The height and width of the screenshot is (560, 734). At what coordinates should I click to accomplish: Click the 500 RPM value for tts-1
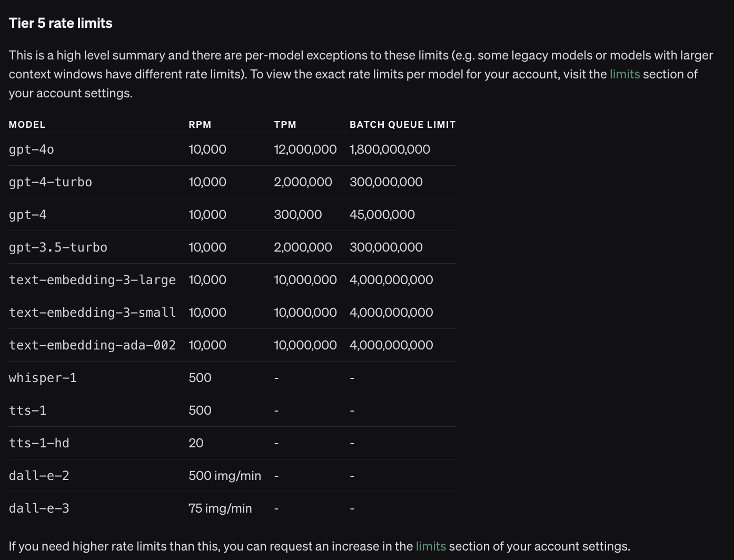[x=200, y=411]
